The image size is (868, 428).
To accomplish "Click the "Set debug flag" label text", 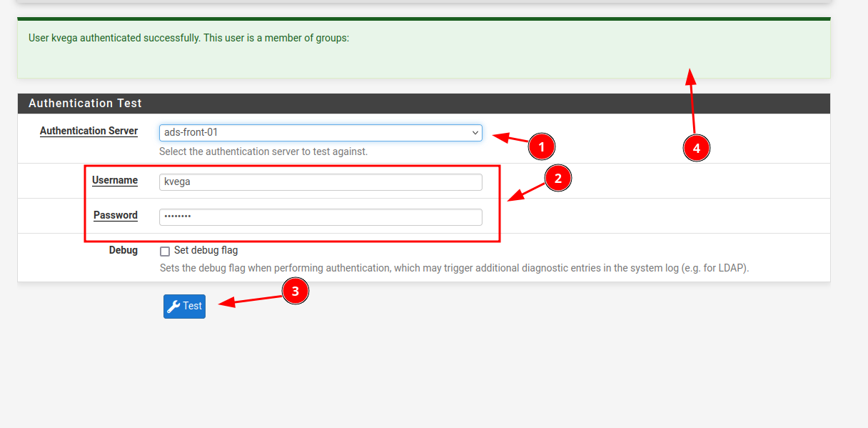I will click(x=206, y=251).
